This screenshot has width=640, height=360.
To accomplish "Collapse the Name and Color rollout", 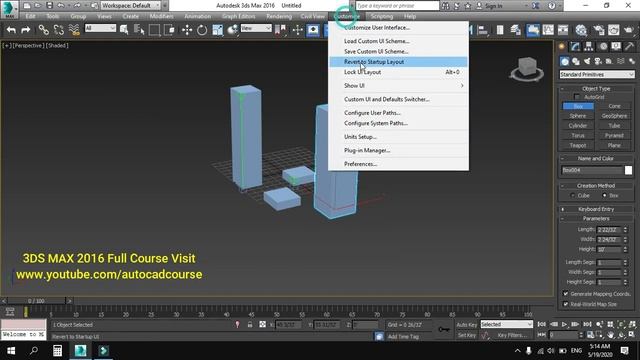I will click(596, 158).
